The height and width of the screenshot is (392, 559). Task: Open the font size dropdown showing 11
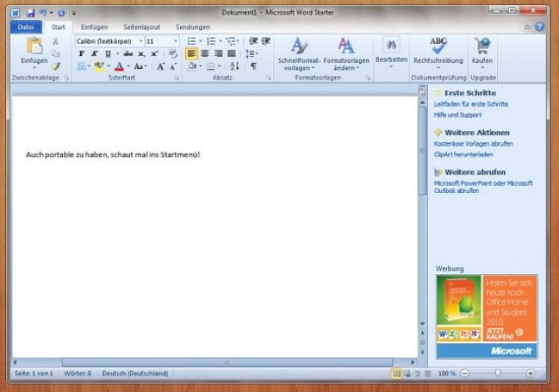(175, 41)
